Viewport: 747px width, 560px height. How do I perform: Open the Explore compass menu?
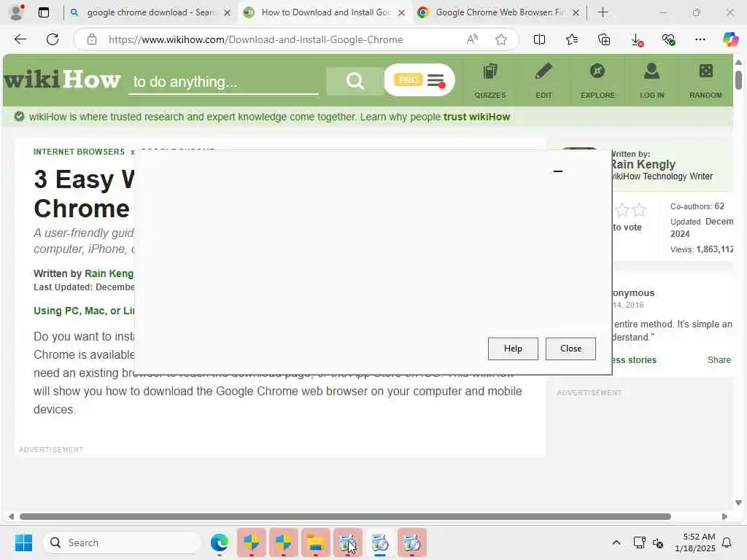pos(597,81)
